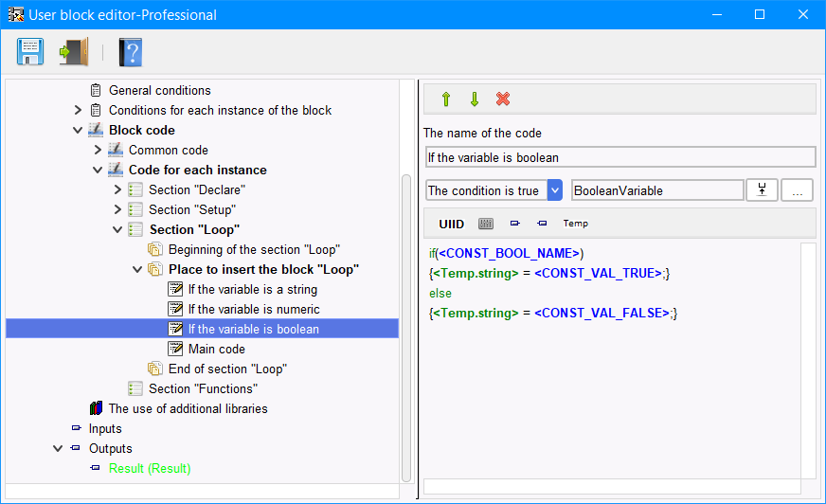This screenshot has width=826, height=504.
Task: Expand the Section "Declare" node
Action: coord(117,189)
